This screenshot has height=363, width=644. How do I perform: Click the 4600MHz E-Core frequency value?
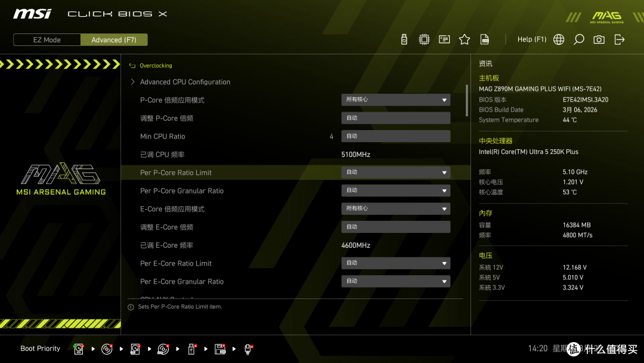(355, 245)
